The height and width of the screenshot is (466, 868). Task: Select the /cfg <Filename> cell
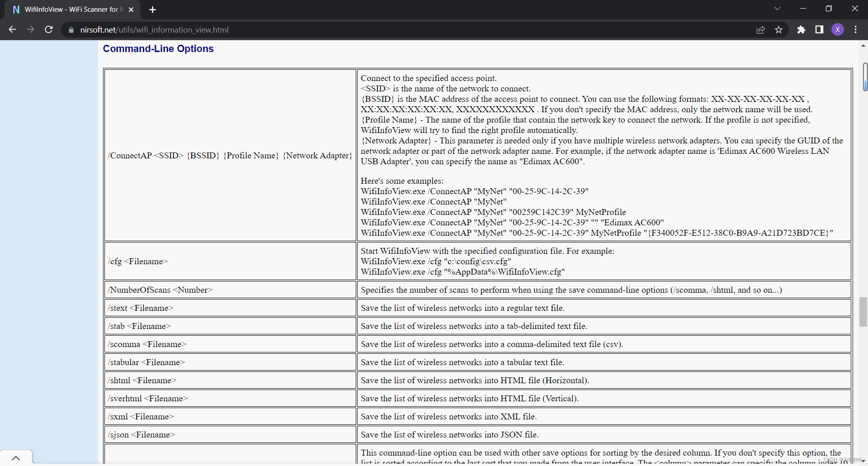click(x=230, y=261)
